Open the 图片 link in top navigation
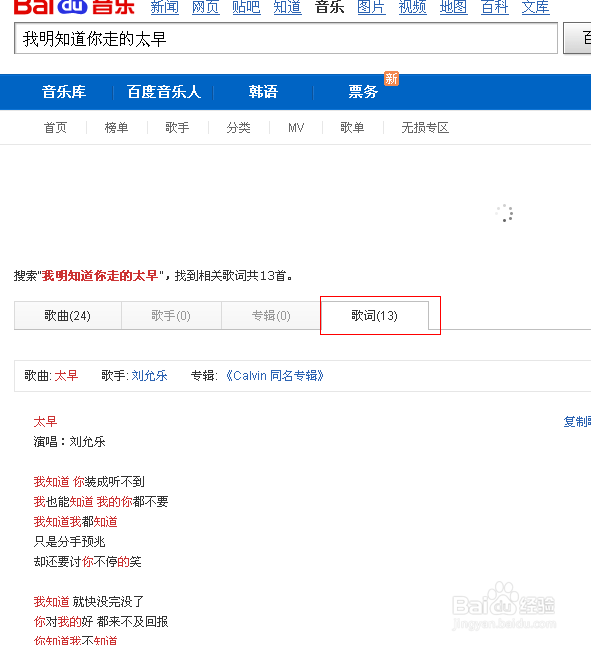Screen dimensions: 591x645 point(371,7)
